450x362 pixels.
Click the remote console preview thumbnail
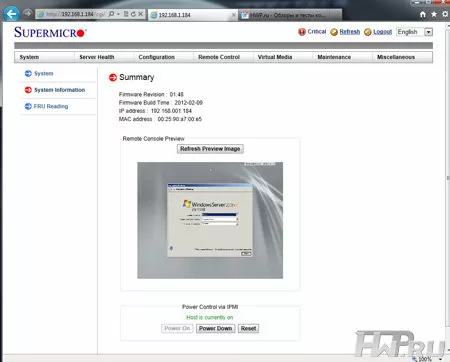pyautogui.click(x=210, y=220)
